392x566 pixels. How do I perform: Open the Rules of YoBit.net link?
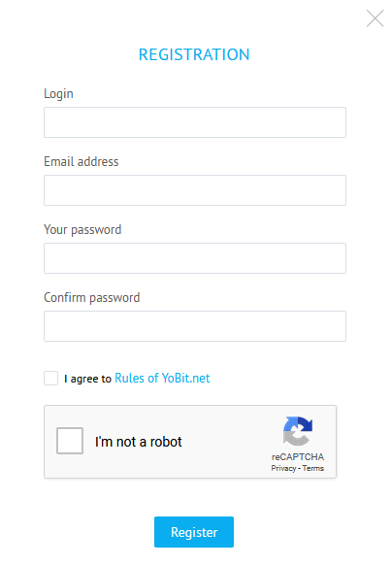[162, 378]
